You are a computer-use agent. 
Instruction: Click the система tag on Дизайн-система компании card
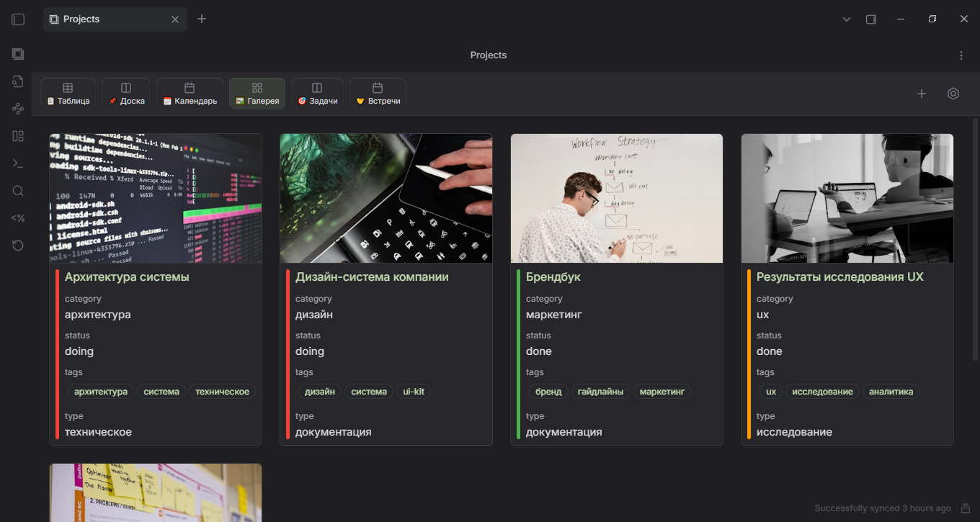coord(369,392)
